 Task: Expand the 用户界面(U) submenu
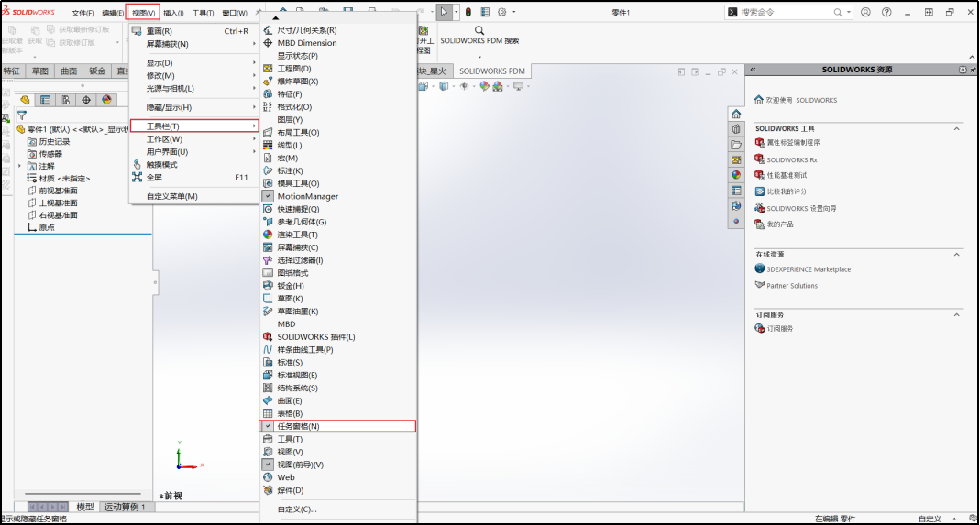(x=193, y=152)
